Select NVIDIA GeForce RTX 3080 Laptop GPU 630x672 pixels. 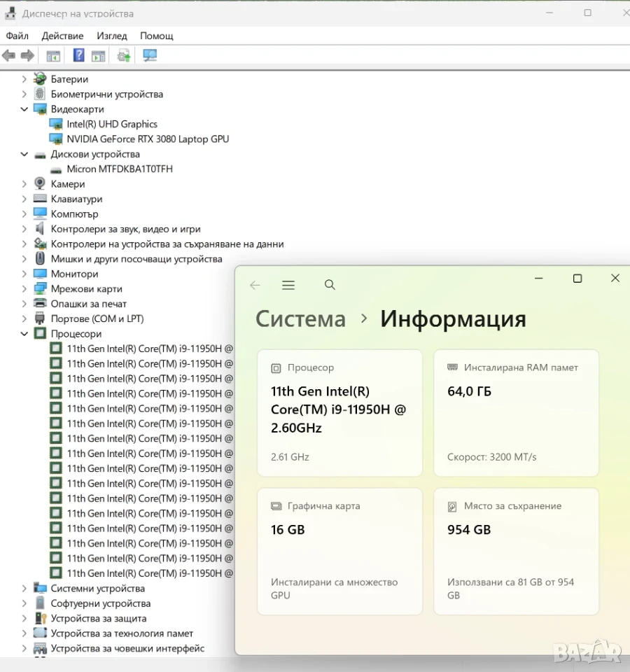click(148, 139)
